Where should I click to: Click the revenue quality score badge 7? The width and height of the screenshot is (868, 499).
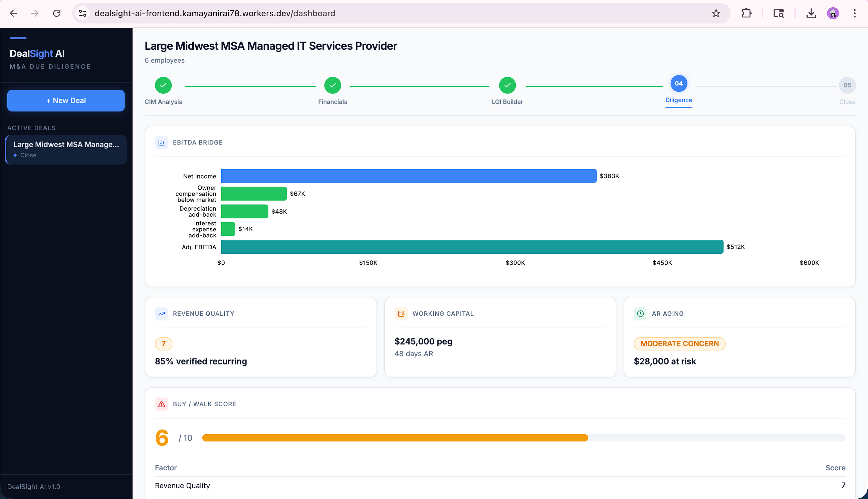click(164, 344)
